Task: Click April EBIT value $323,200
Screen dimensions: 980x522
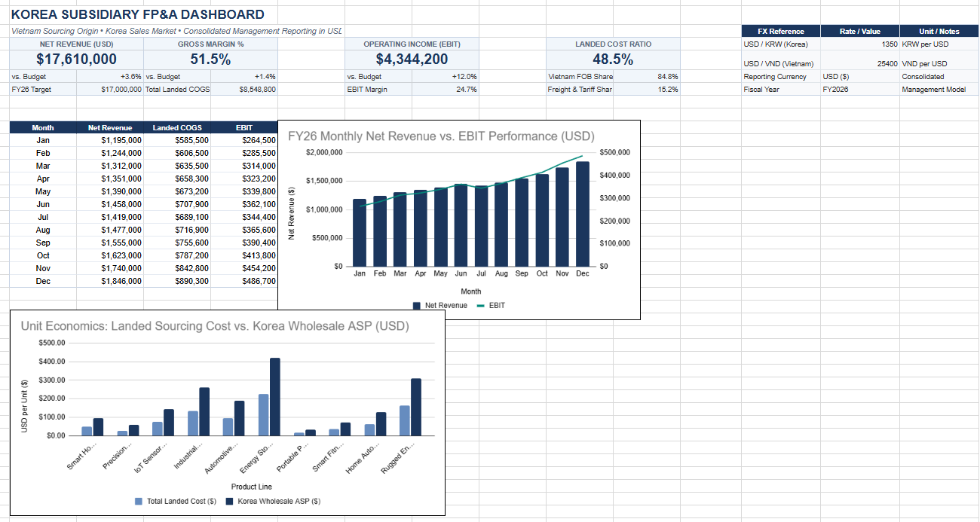Action: pos(243,179)
